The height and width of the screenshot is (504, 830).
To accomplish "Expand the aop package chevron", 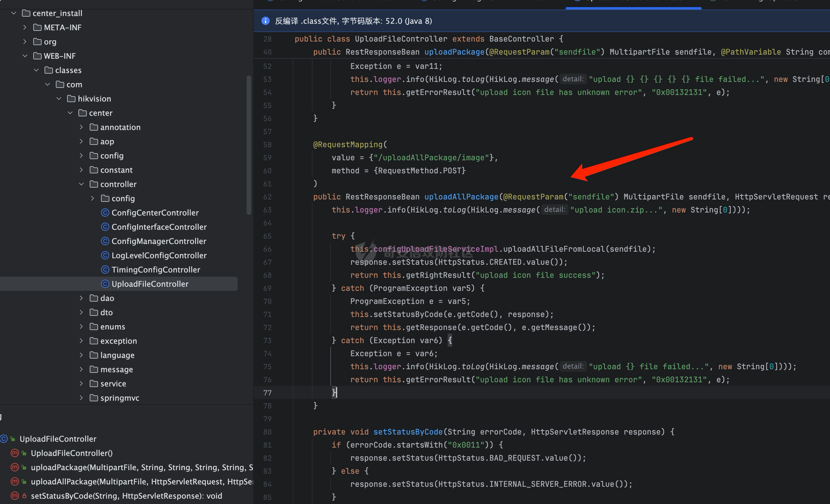I will 81,141.
